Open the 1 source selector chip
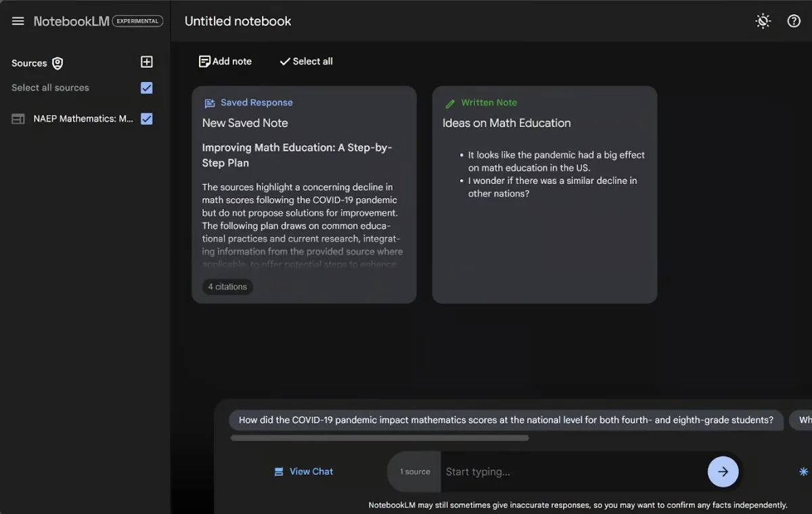The width and height of the screenshot is (812, 514). tap(414, 471)
